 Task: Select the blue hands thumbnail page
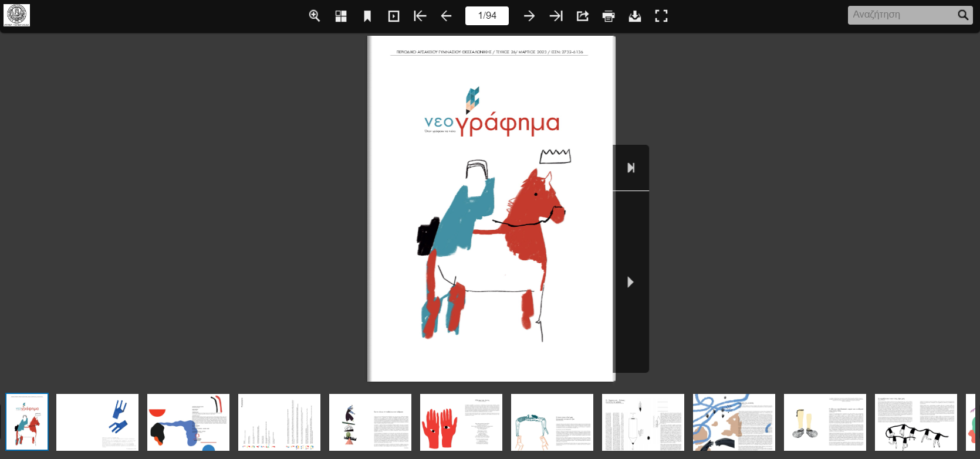coord(97,422)
